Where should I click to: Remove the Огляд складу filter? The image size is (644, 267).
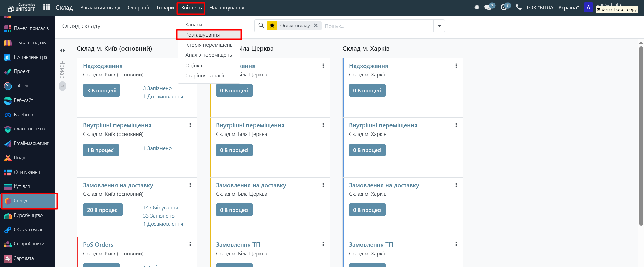click(x=316, y=26)
